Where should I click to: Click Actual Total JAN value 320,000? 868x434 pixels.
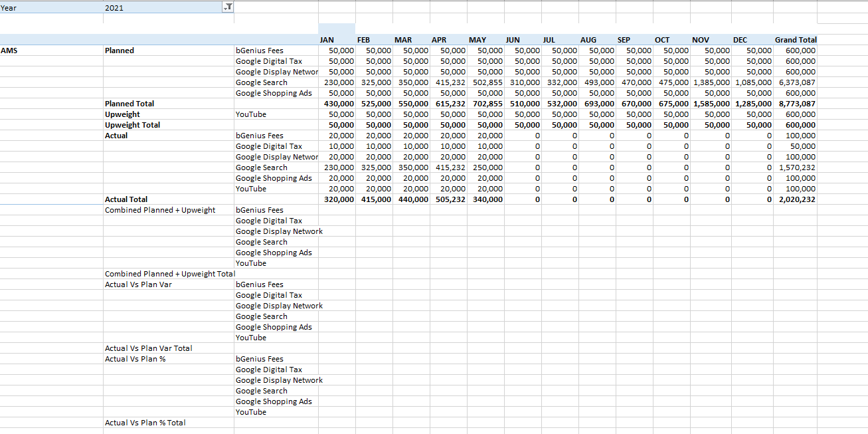point(339,199)
